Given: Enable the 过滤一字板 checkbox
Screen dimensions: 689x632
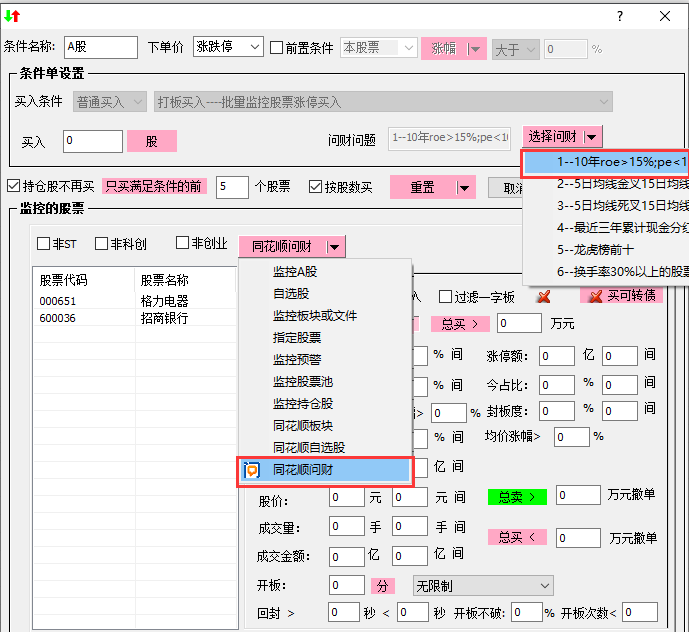Looking at the screenshot, I should (x=446, y=296).
